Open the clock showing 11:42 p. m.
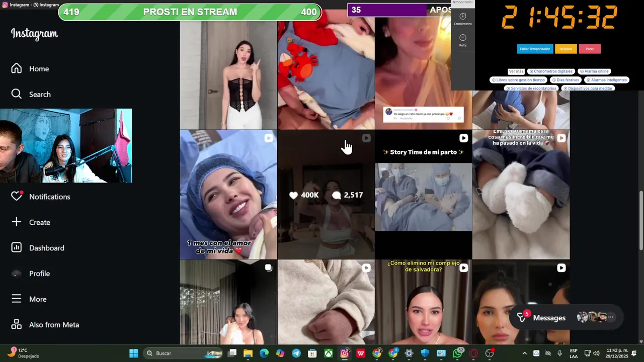 [617, 353]
